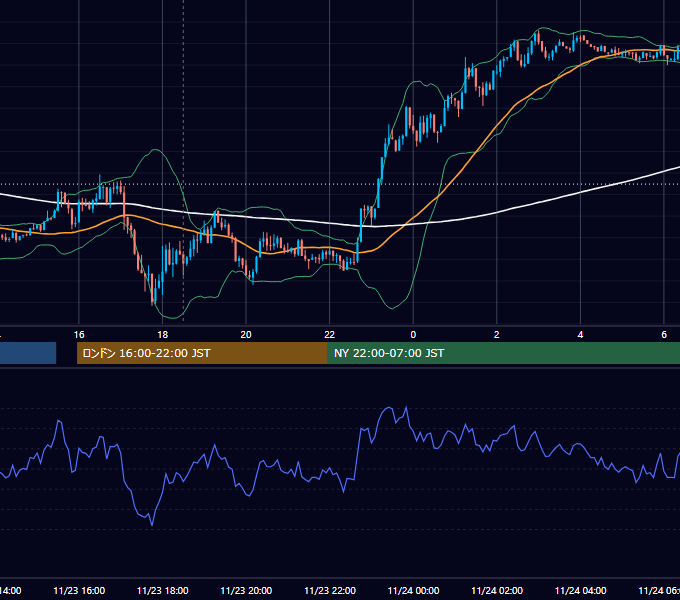Click the 20 hour axis label
The height and width of the screenshot is (600, 680).
[x=246, y=335]
